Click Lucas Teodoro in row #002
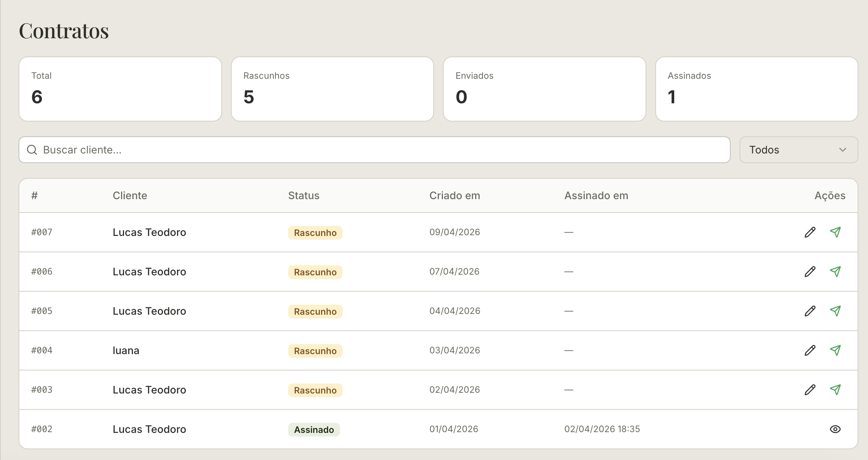This screenshot has width=868, height=460. [149, 429]
